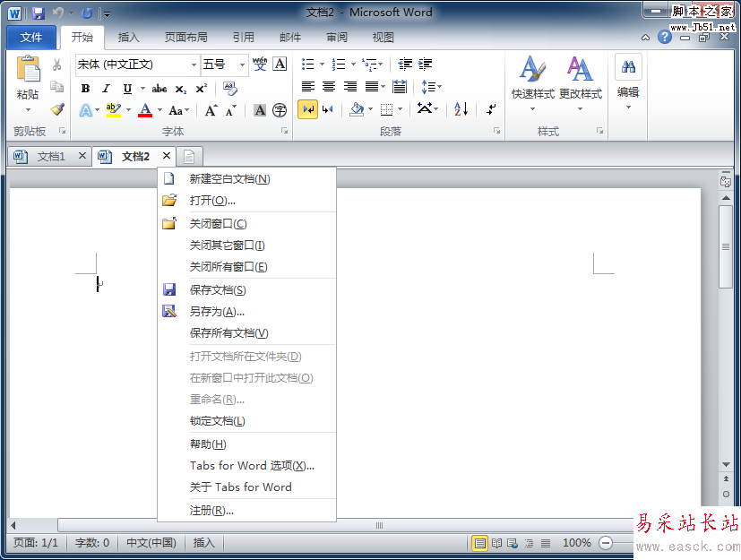Click the phonetic guide wén icon

tap(260, 64)
